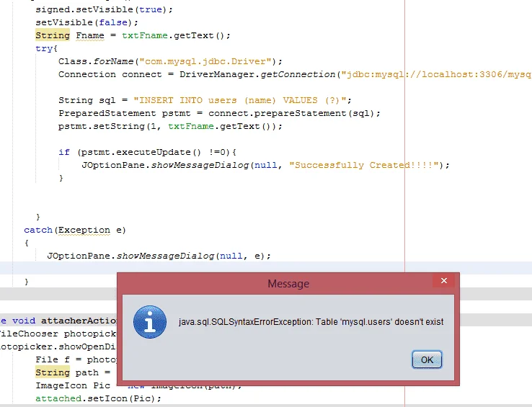532x407 pixels.
Task: Click the attacherAction method signature
Action: [58, 321]
